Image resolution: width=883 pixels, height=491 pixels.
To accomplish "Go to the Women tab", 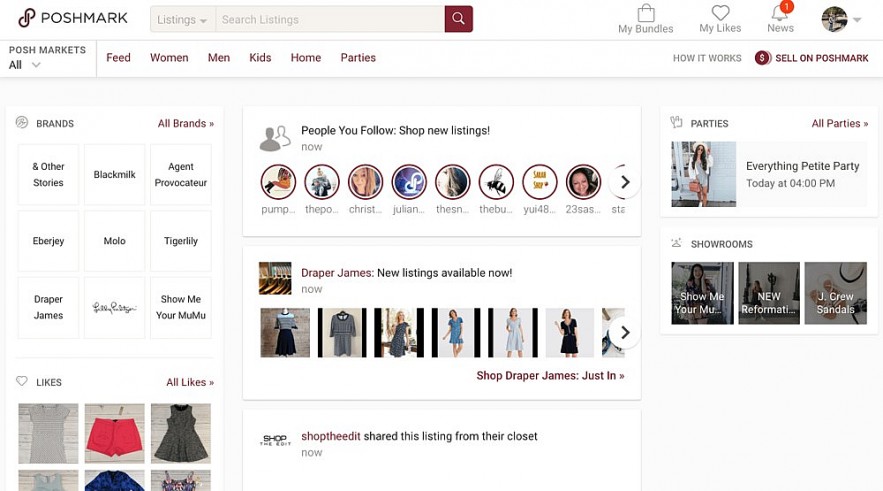I will point(169,58).
